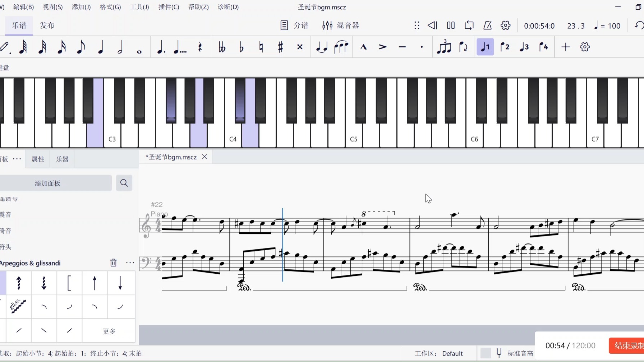644x362 pixels.
Task: Search palettes with the magnifier icon
Action: tap(124, 183)
